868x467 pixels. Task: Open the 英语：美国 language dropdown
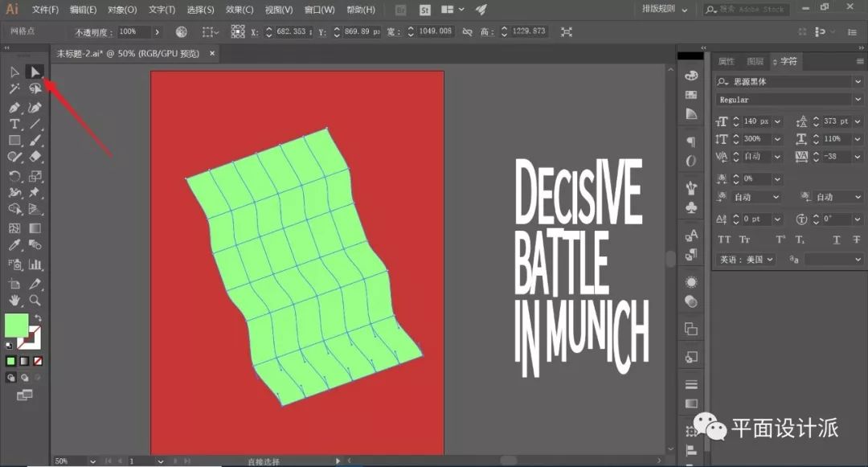[746, 260]
